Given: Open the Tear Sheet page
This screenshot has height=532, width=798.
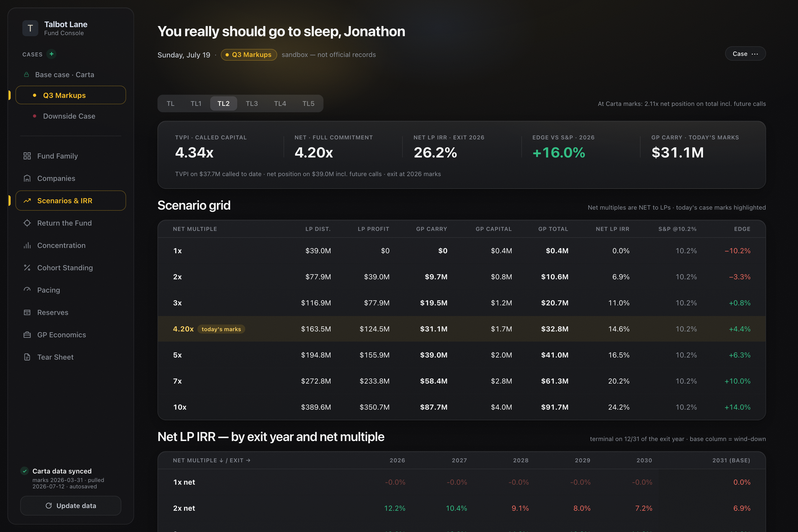Looking at the screenshot, I should [x=70, y=357].
